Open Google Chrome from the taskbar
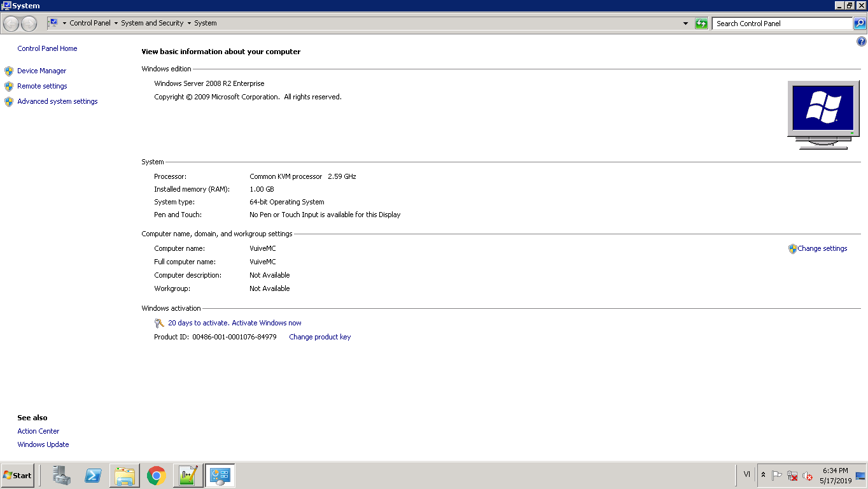This screenshot has height=489, width=868. pyautogui.click(x=157, y=476)
